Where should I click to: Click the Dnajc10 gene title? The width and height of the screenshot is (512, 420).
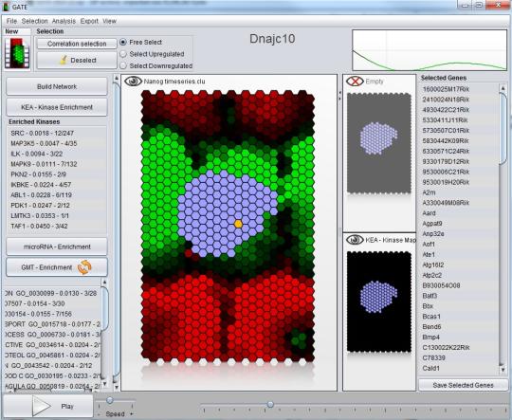click(272, 39)
